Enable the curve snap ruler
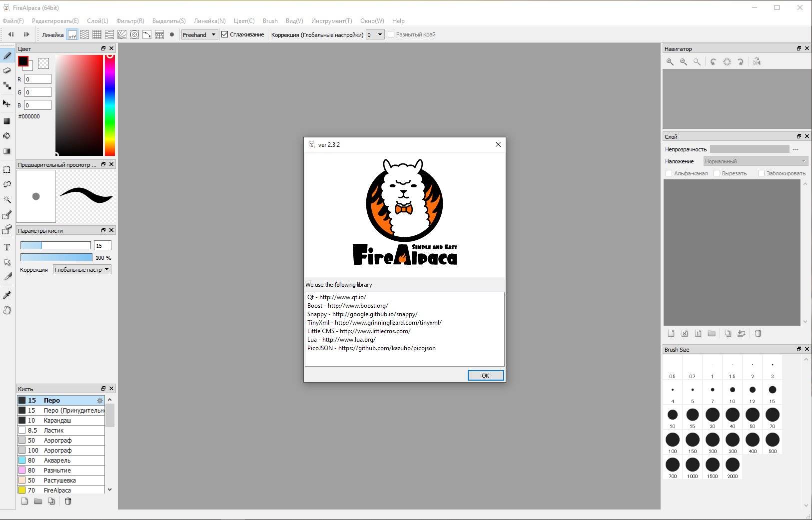 147,34
